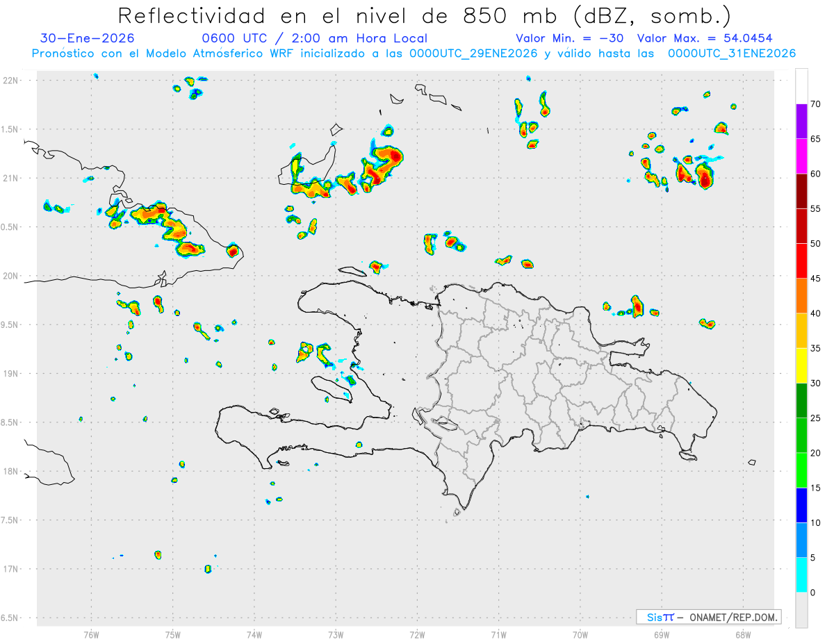Click the colorbar label '40'
The height and width of the screenshot is (644, 834).
816,313
